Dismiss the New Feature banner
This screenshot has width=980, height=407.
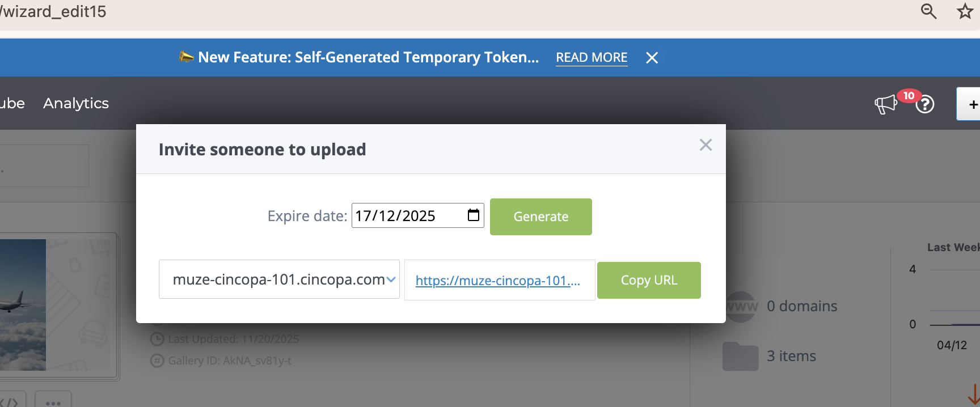(652, 58)
